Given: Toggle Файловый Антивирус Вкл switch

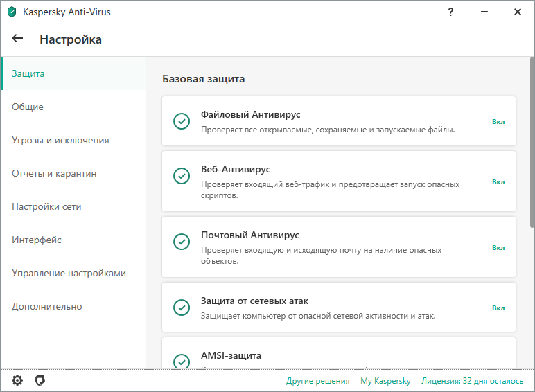Looking at the screenshot, I should 498,121.
